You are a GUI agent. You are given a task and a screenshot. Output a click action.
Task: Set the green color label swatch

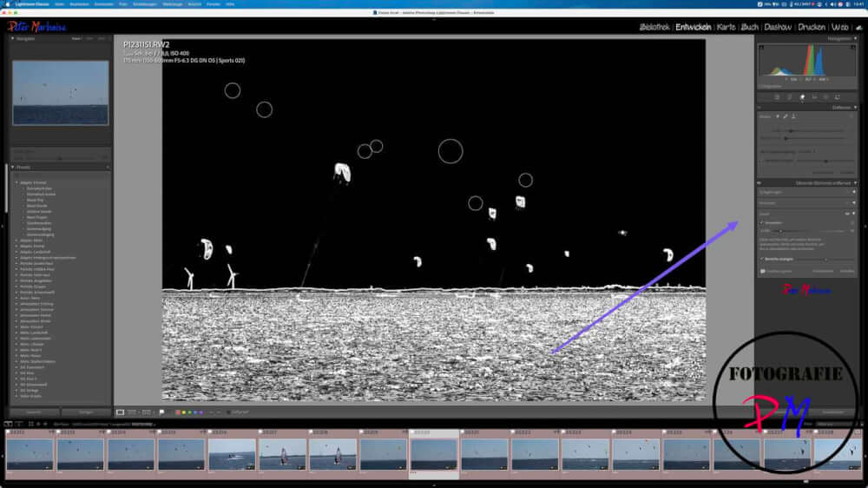(x=190, y=412)
